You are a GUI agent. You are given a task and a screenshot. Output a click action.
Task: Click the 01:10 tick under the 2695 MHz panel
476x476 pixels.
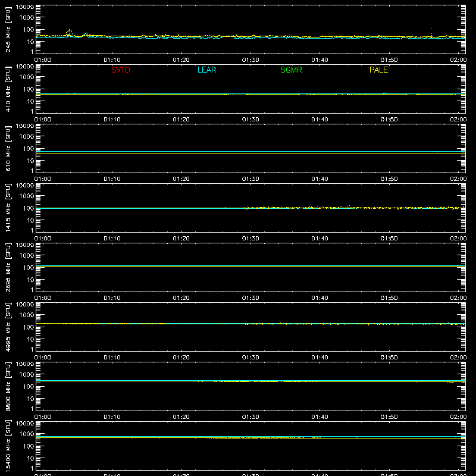pyautogui.click(x=112, y=298)
